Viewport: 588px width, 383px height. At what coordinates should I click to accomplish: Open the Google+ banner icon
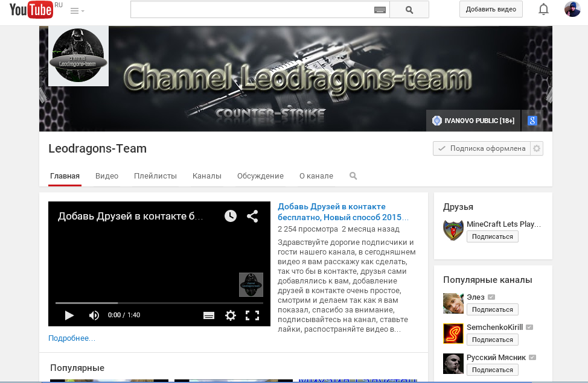[532, 121]
